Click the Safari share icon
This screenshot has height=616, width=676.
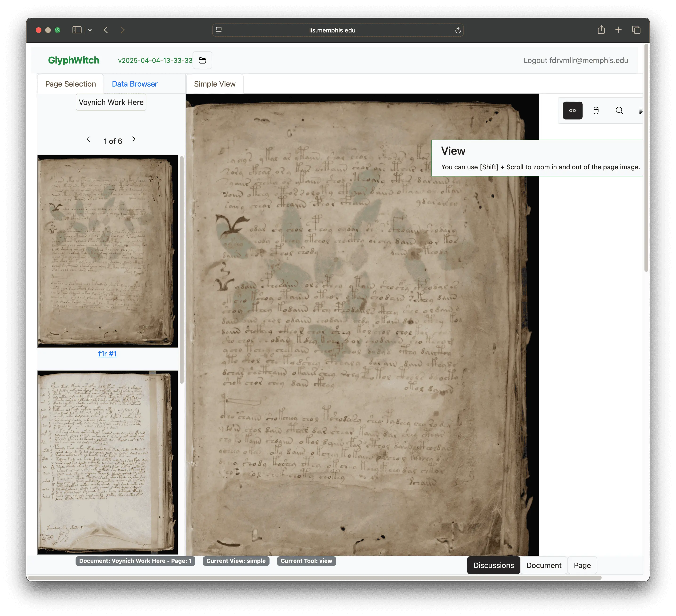601,30
